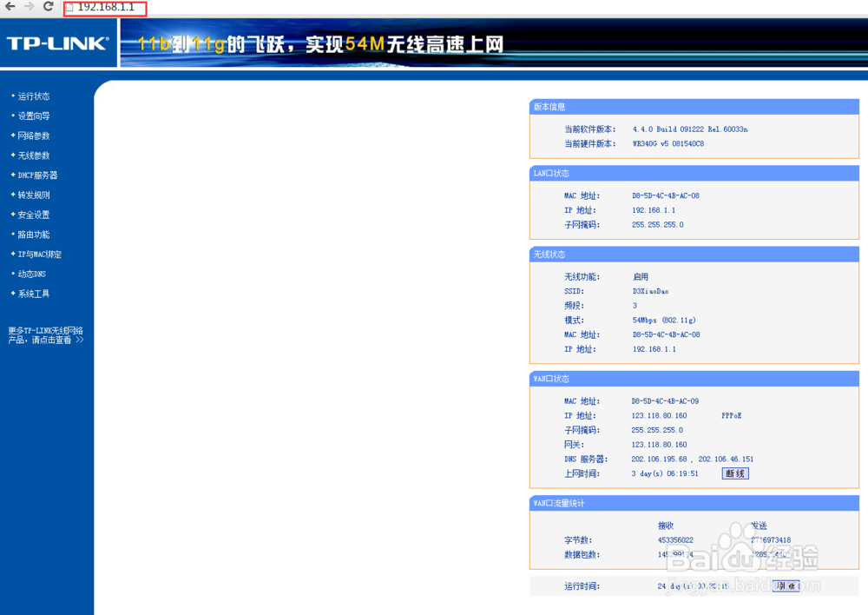Reload the page with refresh icon

point(48,7)
